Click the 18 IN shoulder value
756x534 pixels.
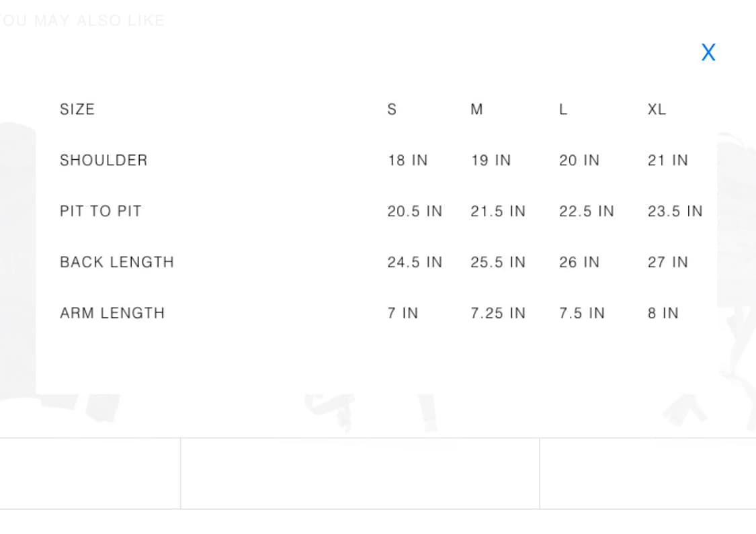[408, 161]
